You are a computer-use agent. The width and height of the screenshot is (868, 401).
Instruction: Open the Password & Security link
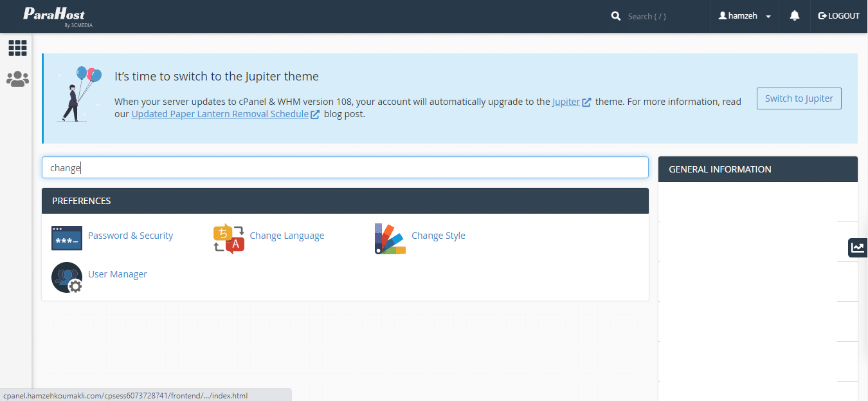pyautogui.click(x=131, y=236)
